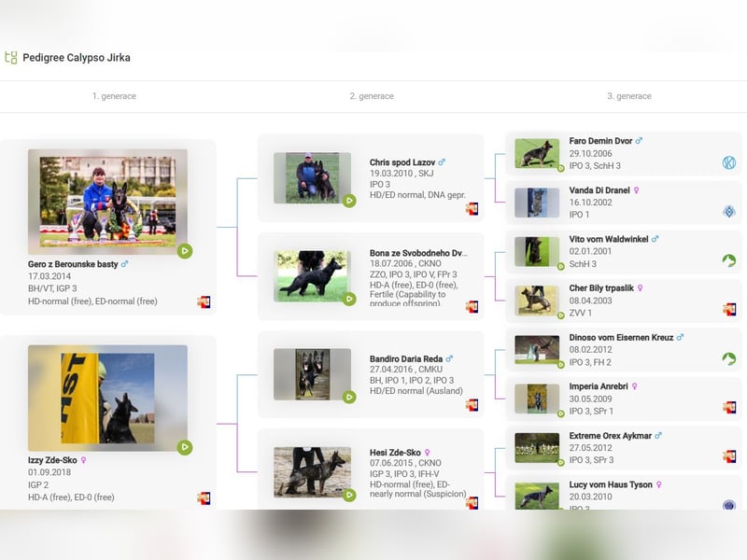The image size is (747, 560).
Task: Click the flag icon for Imperia Anrebri
Action: 729,407
